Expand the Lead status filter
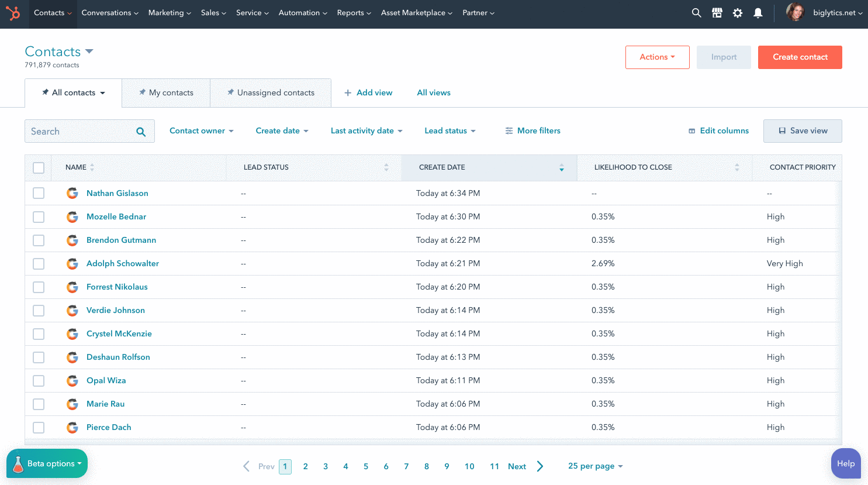The height and width of the screenshot is (485, 868). [450, 130]
